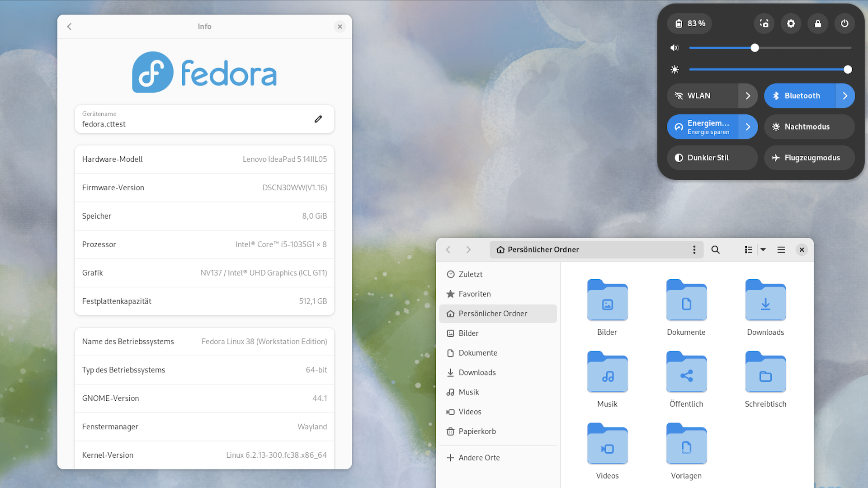
Task: Mute audio via the speaker icon
Action: [675, 48]
